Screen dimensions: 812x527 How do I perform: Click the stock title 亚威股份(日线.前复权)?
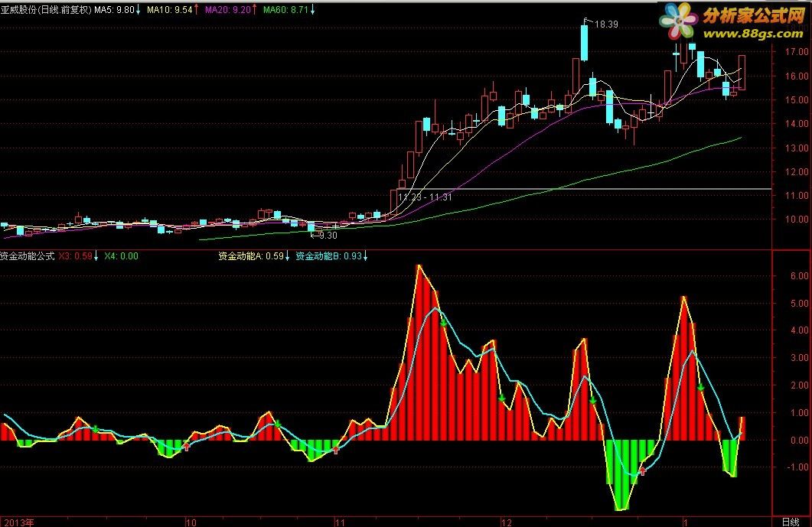(x=46, y=9)
